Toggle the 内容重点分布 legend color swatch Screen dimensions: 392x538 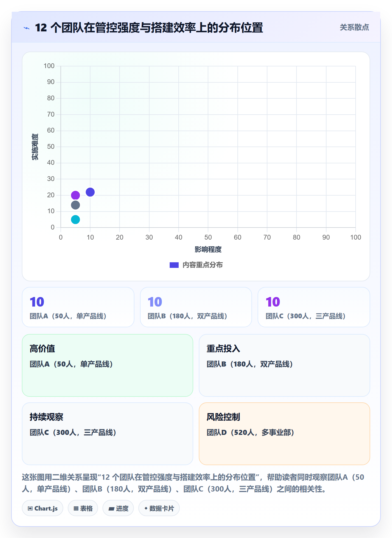[174, 265]
